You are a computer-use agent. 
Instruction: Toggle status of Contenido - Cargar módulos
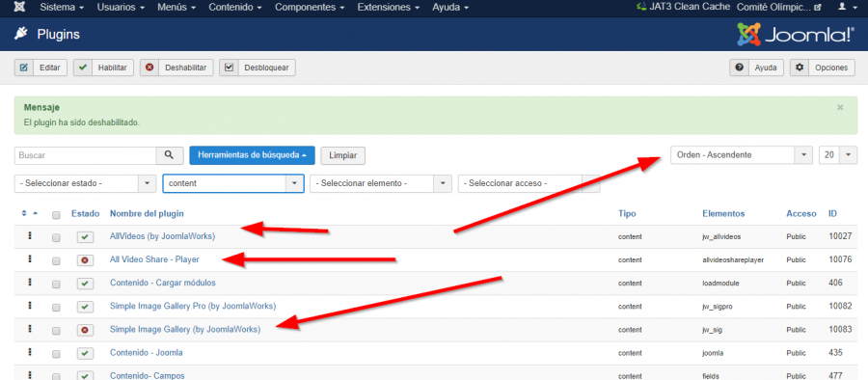[x=85, y=284]
